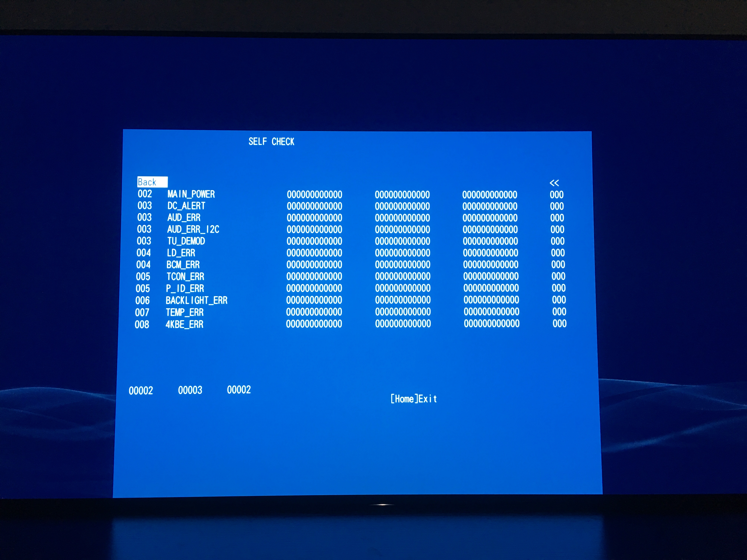Select the TEMP_ERR entry
Viewport: 747px width, 560px height.
[184, 312]
